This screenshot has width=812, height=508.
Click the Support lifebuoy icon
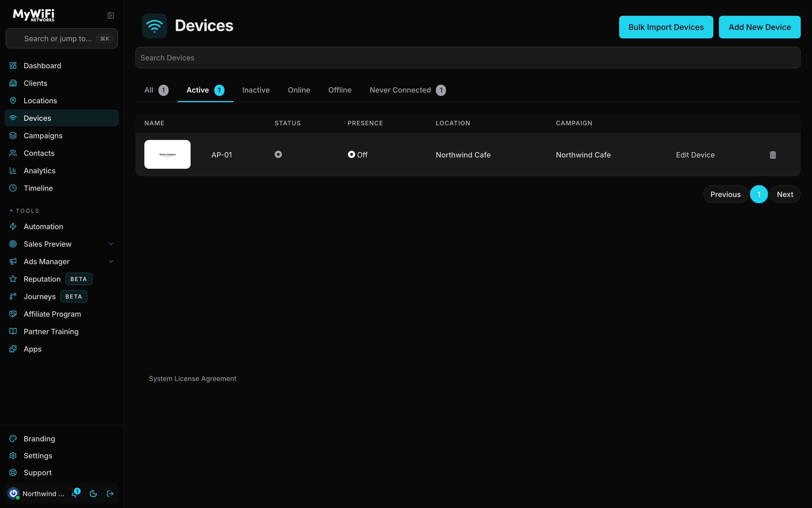[13, 472]
